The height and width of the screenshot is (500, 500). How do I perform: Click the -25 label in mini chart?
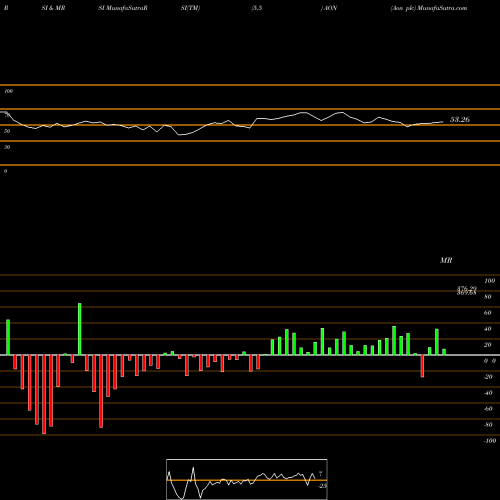coord(323,486)
